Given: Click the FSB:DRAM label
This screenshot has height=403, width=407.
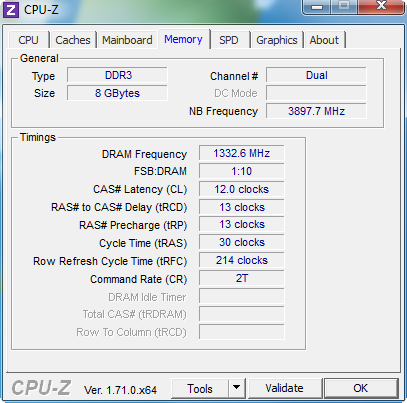Looking at the screenshot, I should click(x=160, y=171).
